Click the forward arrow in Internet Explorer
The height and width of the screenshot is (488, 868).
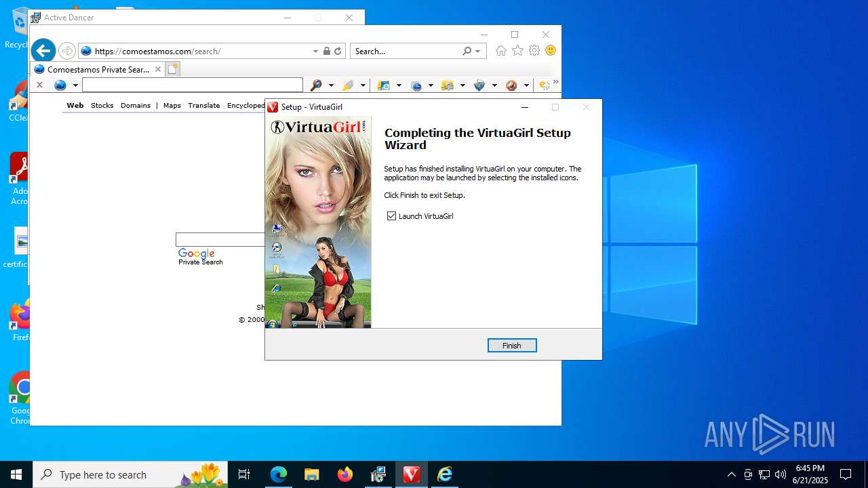tap(66, 51)
